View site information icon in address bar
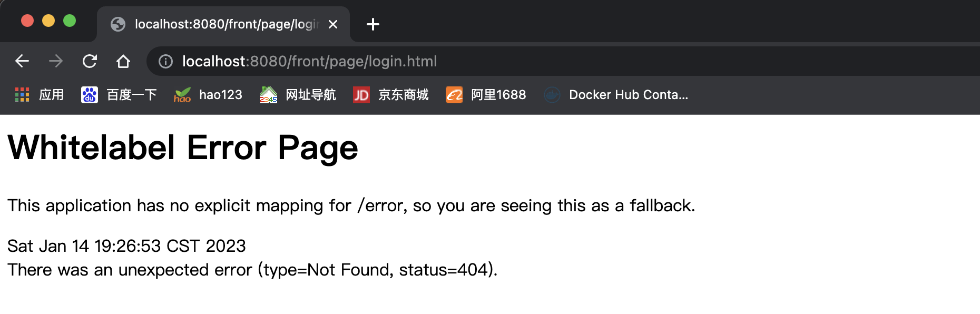The image size is (980, 314). pyautogui.click(x=165, y=62)
